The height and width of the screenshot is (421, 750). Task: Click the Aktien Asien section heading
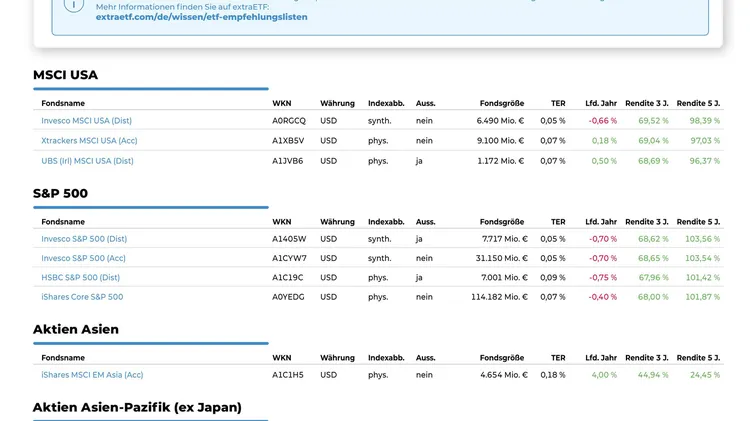tap(76, 329)
